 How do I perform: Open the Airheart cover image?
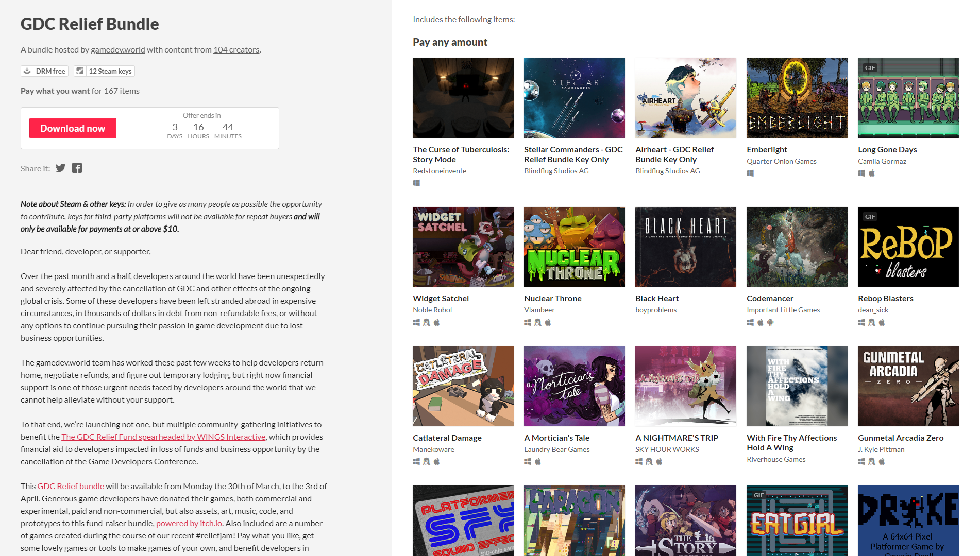click(686, 98)
